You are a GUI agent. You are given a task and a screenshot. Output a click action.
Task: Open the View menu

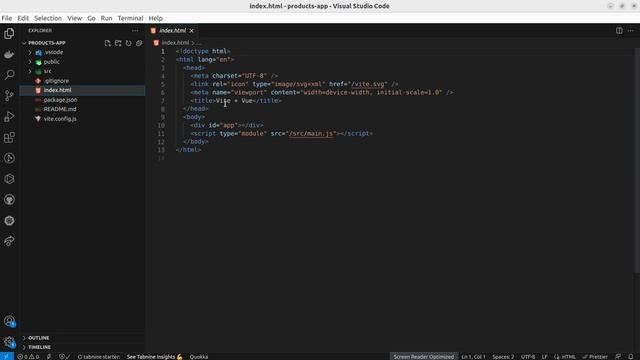click(74, 18)
